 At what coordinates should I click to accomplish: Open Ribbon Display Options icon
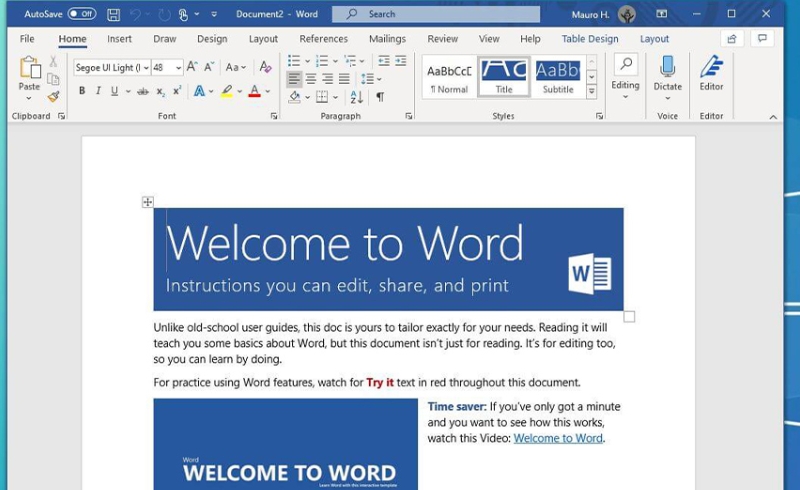click(661, 14)
